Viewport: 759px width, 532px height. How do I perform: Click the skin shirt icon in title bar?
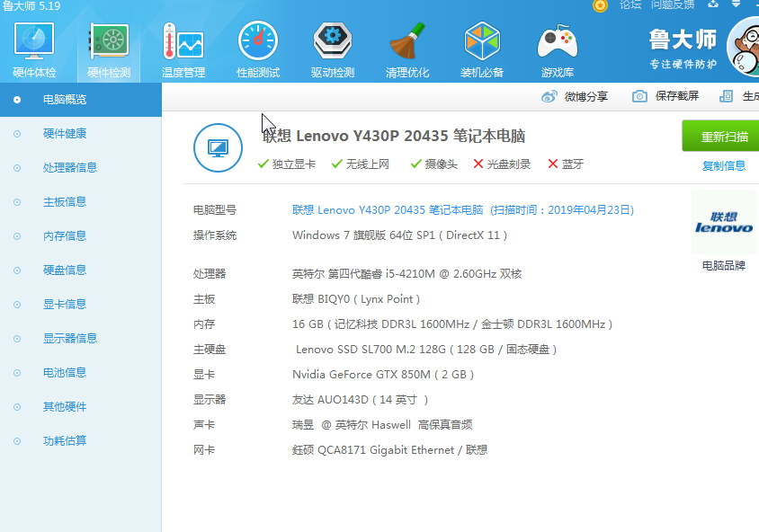[x=713, y=4]
